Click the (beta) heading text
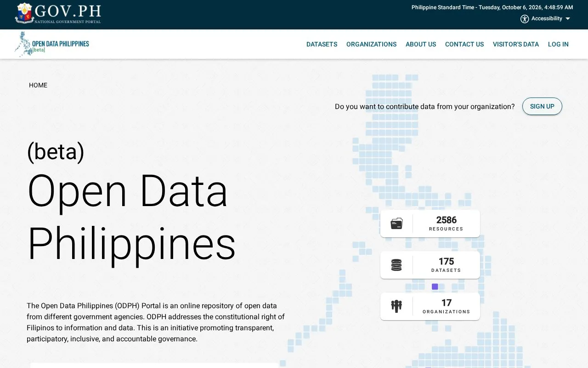 (56, 151)
